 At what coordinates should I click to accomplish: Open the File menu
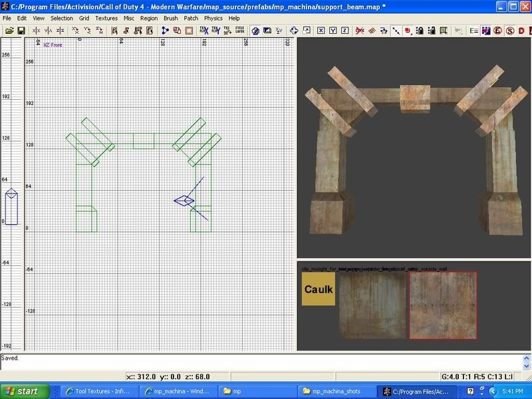pos(7,19)
